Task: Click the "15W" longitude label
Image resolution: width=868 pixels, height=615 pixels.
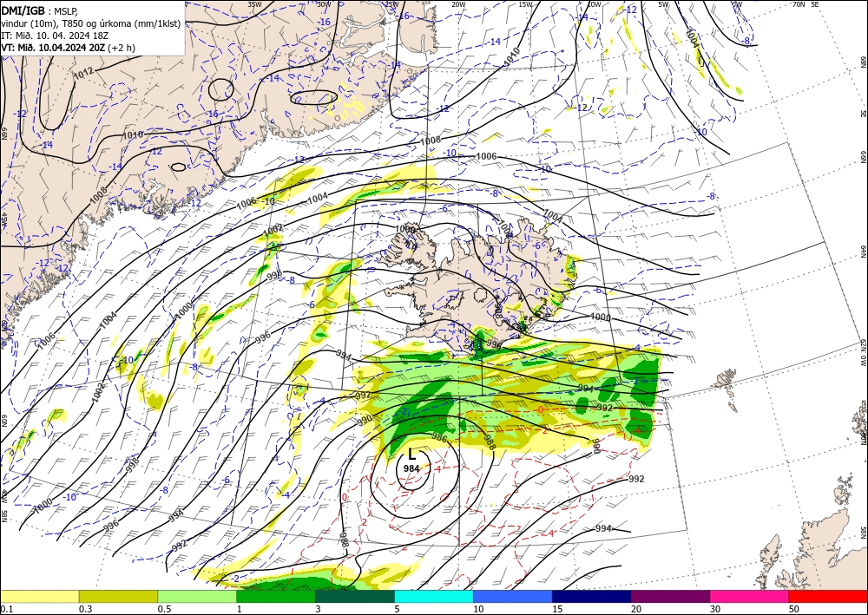Action: tap(525, 4)
